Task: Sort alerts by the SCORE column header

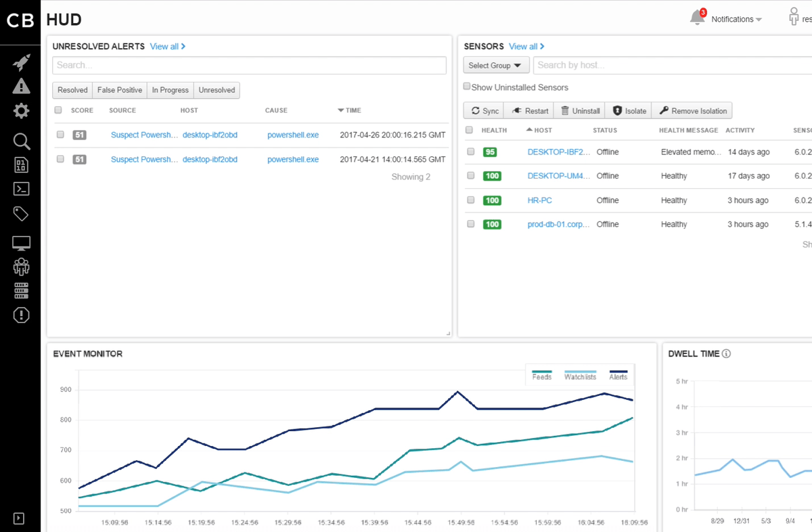Action: coord(82,110)
